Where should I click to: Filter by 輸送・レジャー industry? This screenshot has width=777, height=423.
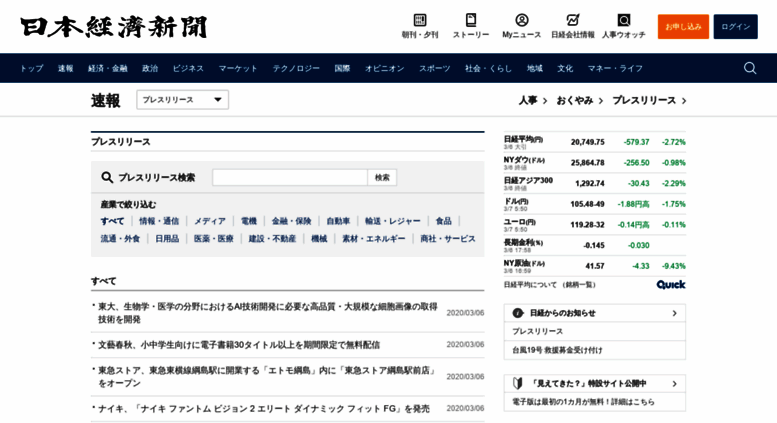click(392, 221)
